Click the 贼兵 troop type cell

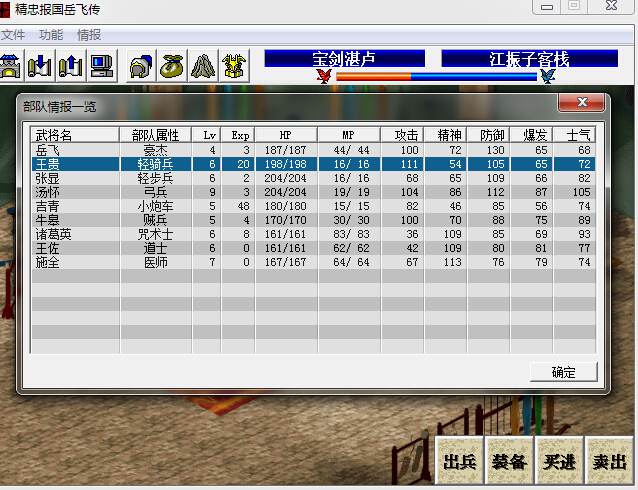coord(155,220)
